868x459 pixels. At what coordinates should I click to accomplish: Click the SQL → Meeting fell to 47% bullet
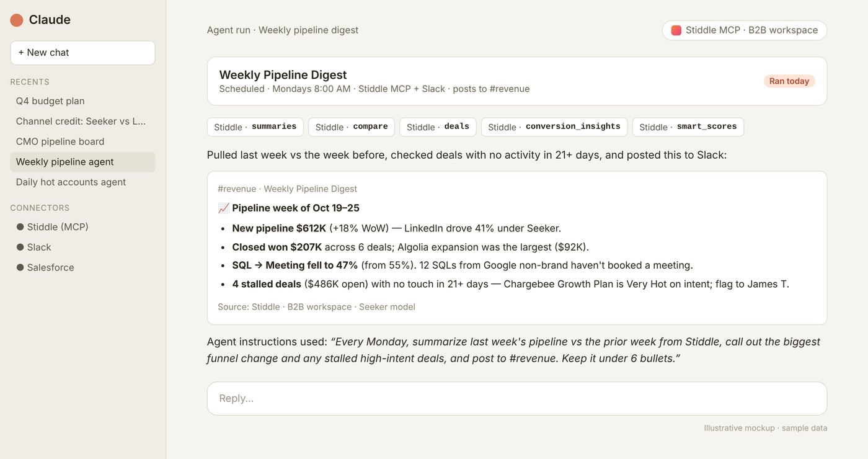point(463,265)
